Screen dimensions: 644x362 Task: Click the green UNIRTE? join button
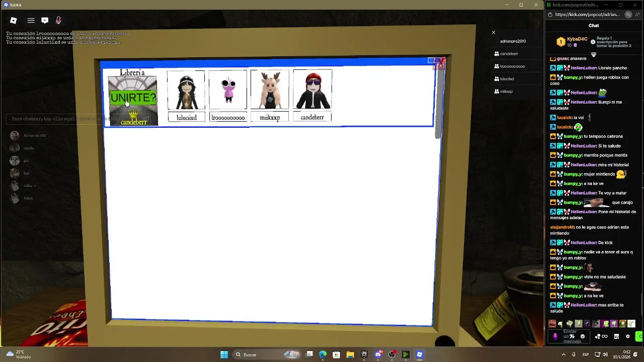click(x=133, y=98)
